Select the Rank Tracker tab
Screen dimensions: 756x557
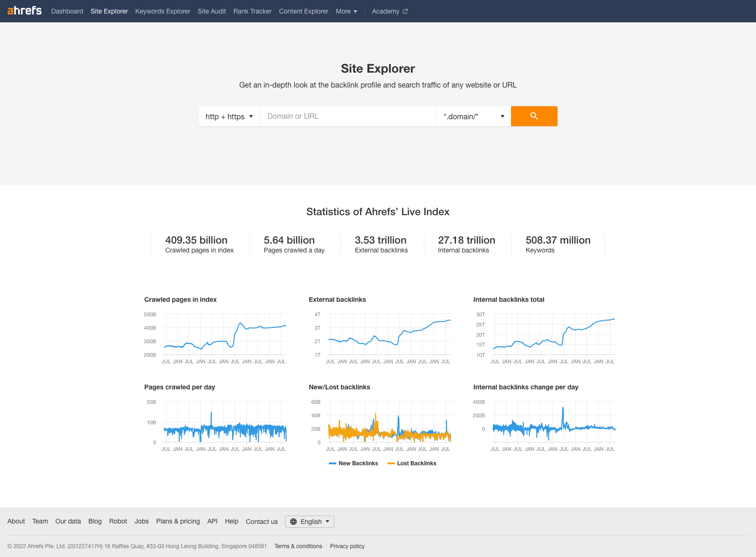(x=252, y=11)
